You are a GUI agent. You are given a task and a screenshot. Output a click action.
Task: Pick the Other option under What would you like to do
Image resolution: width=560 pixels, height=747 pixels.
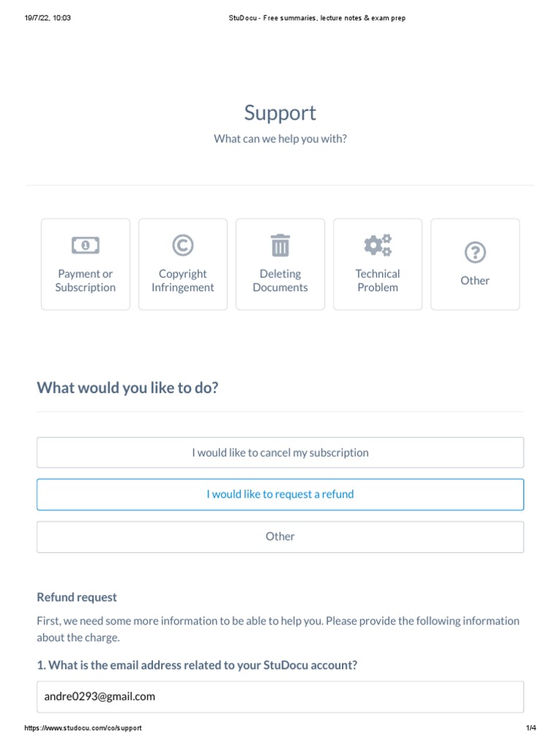pyautogui.click(x=280, y=537)
